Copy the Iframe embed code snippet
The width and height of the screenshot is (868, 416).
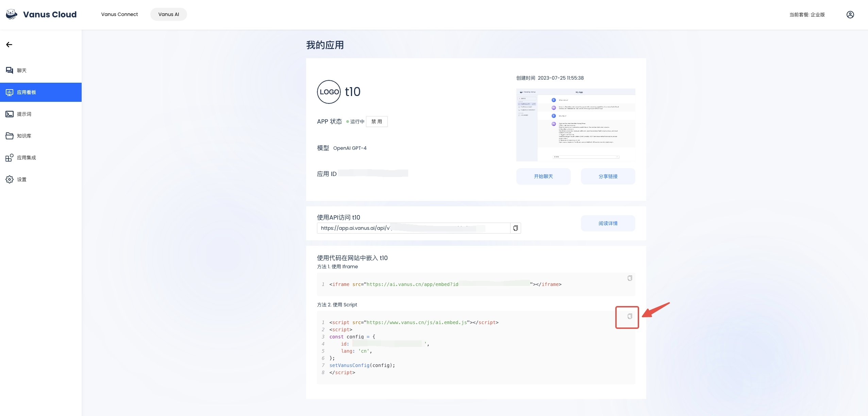(x=630, y=278)
